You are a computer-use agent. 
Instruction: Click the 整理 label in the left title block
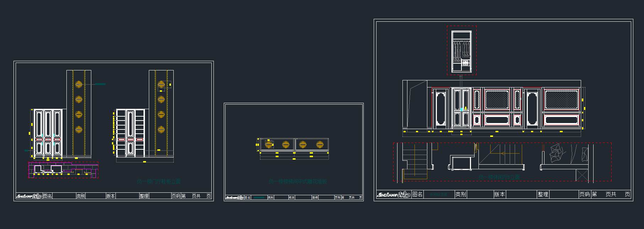point(144,196)
